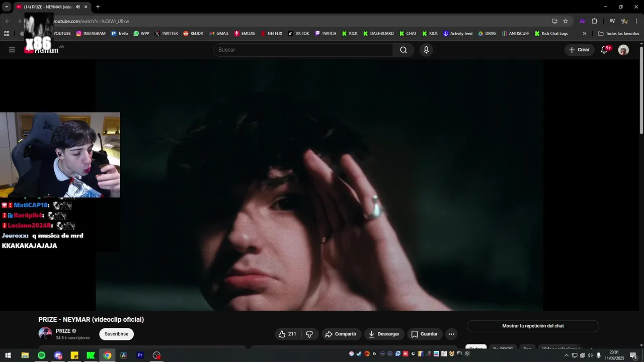Open the GMAIL bookmark
The width and height of the screenshot is (644, 362).
pyautogui.click(x=218, y=34)
